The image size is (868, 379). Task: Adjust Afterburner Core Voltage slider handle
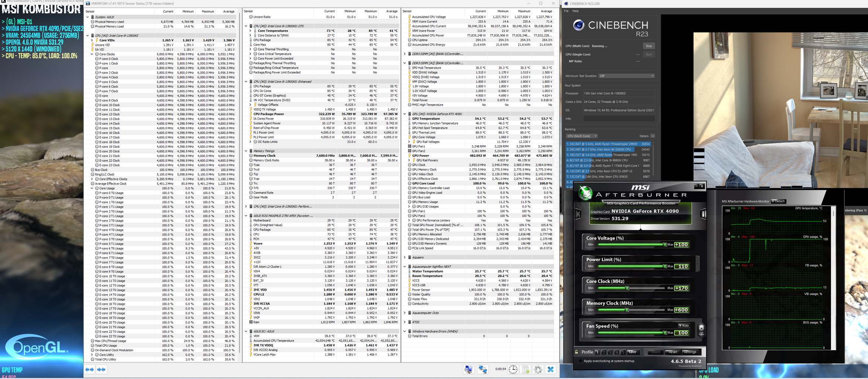point(665,245)
